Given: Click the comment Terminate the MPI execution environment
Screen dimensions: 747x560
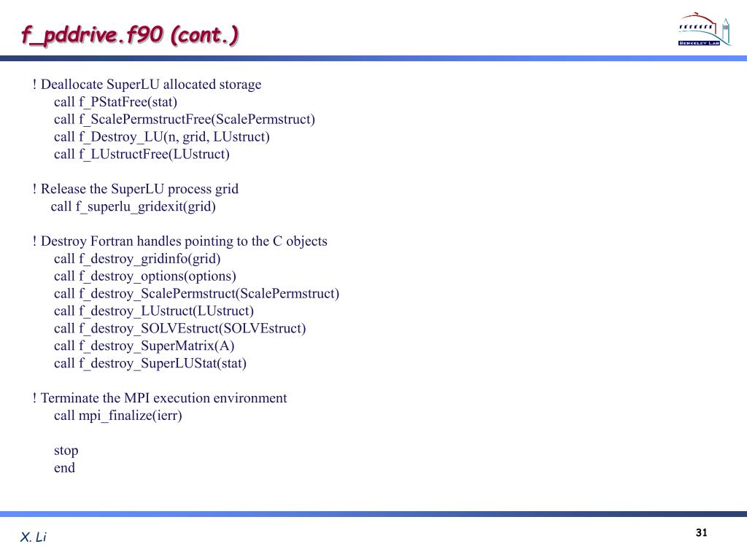Looking at the screenshot, I should (x=160, y=398).
